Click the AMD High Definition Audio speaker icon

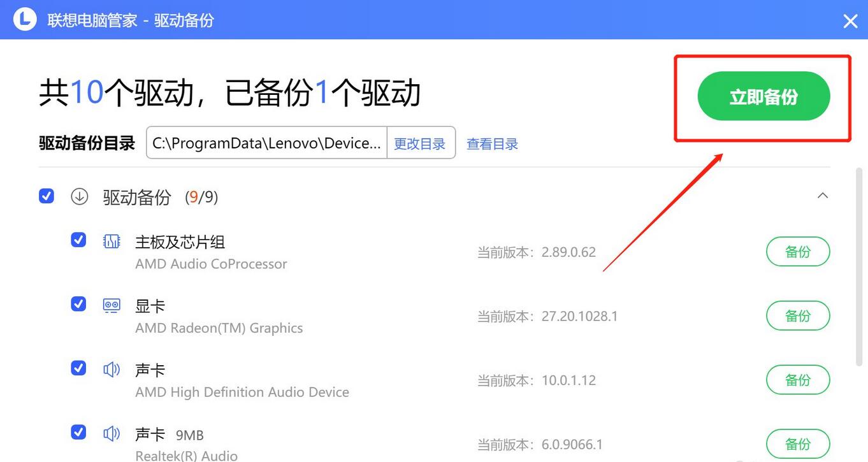112,370
